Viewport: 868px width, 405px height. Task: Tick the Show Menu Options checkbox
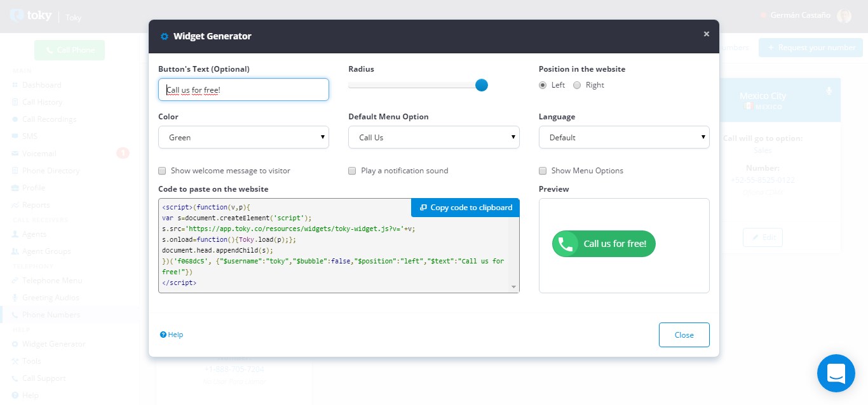click(543, 171)
